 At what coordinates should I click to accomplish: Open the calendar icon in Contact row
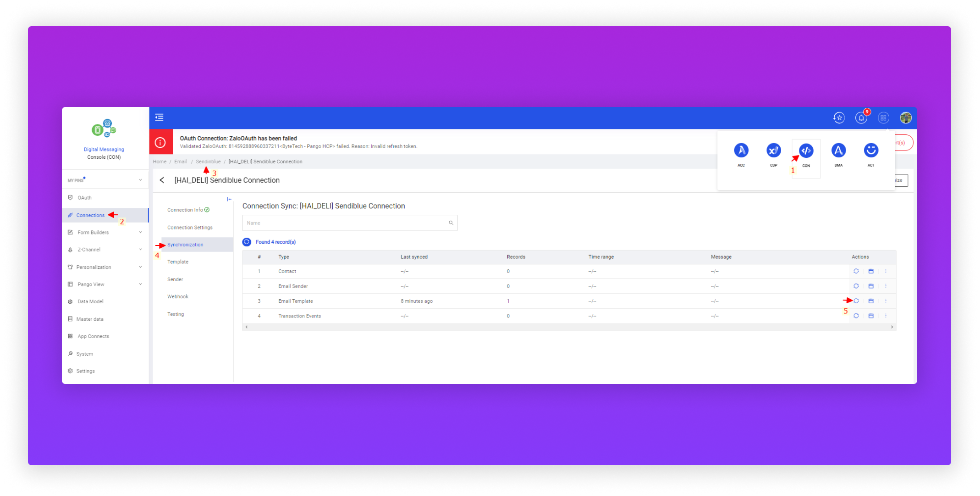[871, 271]
